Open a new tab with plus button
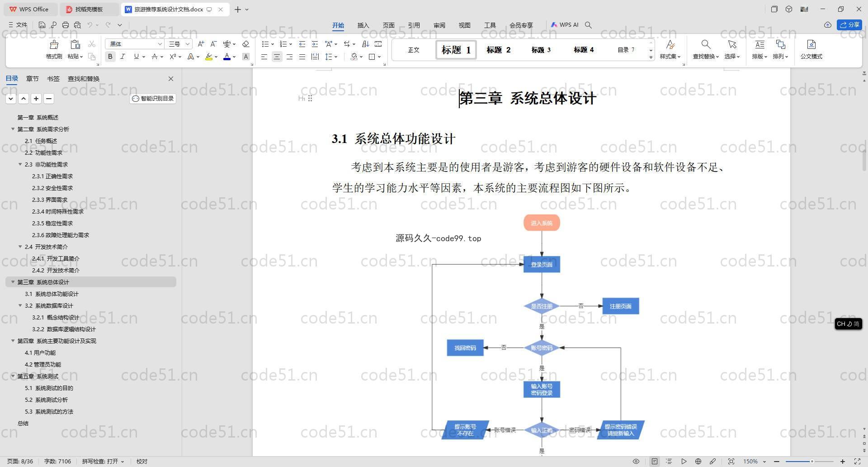This screenshot has height=467, width=868. pos(237,9)
